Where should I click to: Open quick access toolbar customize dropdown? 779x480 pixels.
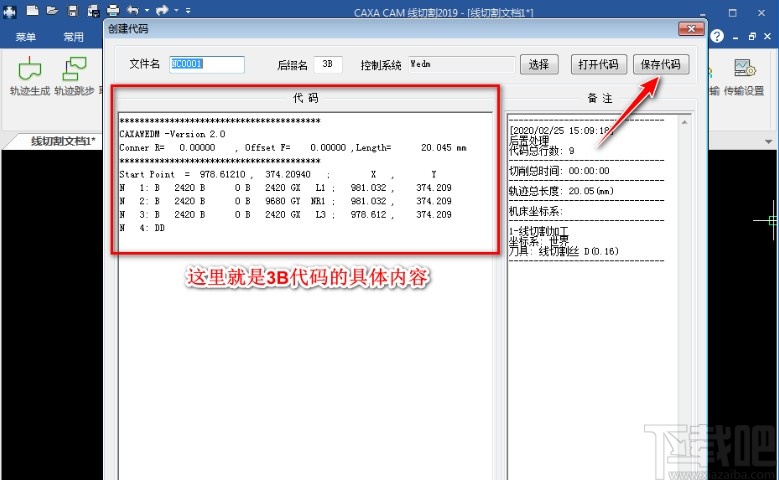188,10
